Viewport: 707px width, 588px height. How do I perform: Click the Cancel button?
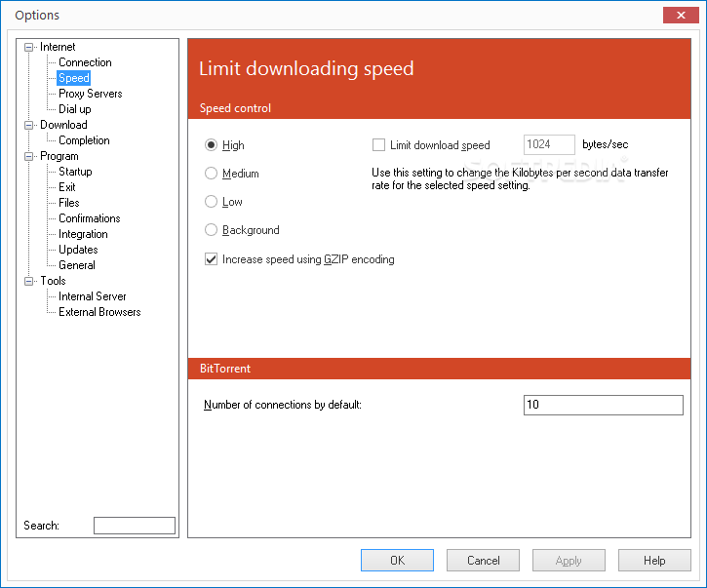483,560
